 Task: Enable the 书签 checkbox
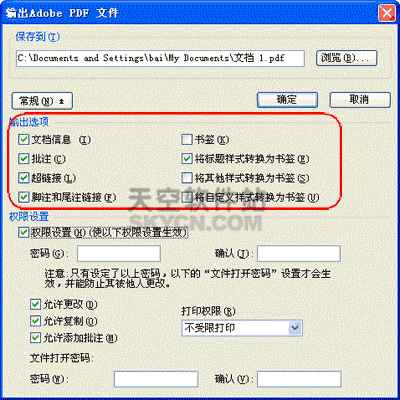tap(187, 139)
